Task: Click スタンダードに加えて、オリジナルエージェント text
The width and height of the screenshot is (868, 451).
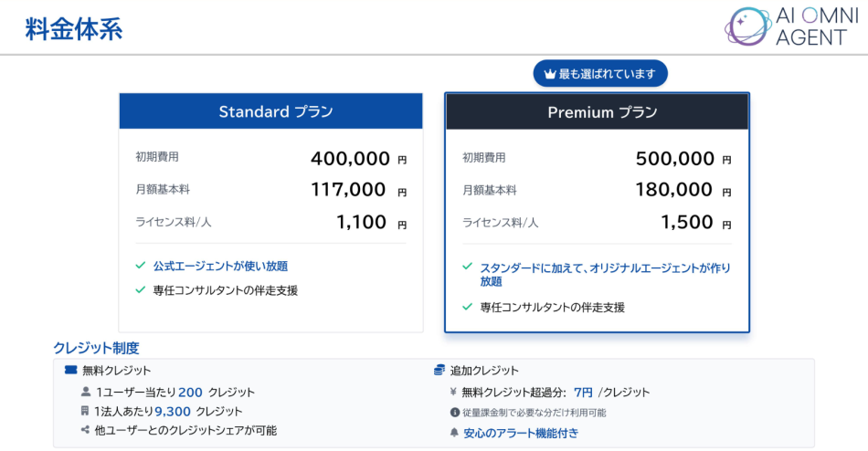Action: (x=605, y=275)
